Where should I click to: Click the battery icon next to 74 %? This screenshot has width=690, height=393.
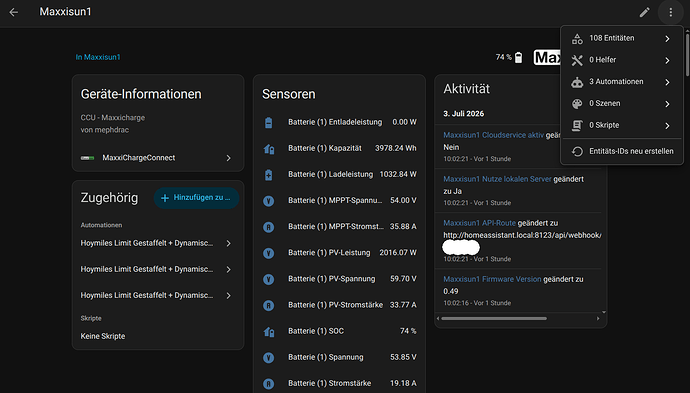tap(519, 57)
